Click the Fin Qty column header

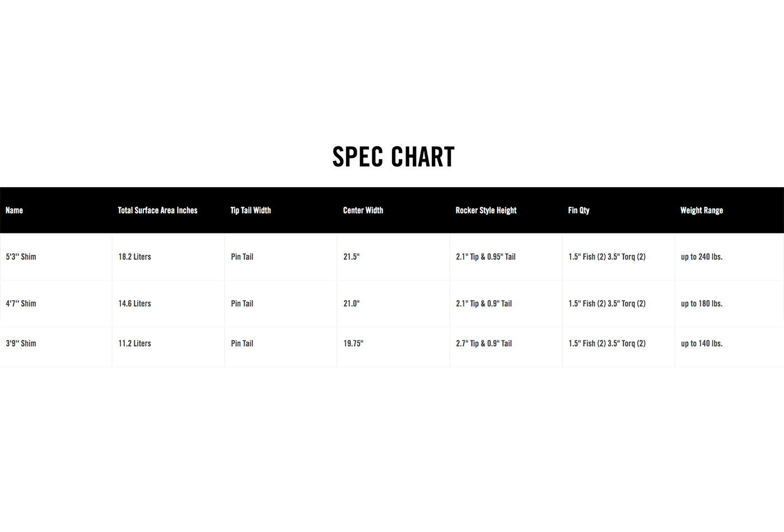(x=579, y=211)
